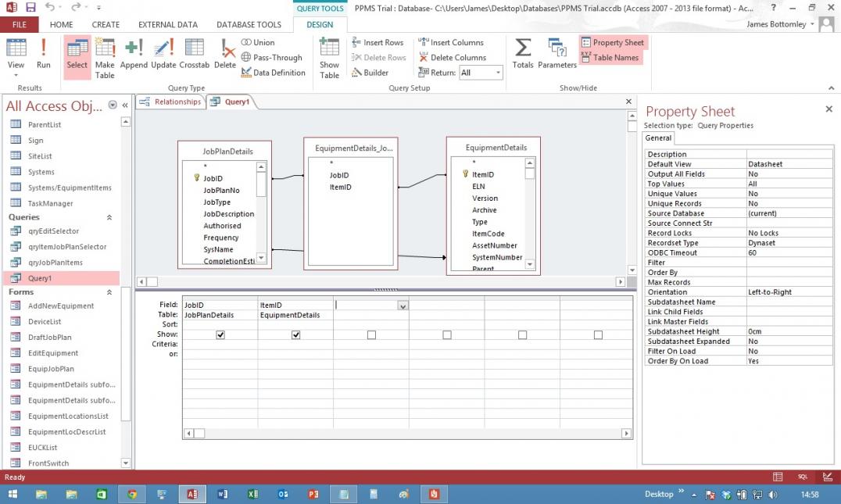Open the Return value dropdown
Viewport: 841px width, 504px height.
click(x=498, y=73)
